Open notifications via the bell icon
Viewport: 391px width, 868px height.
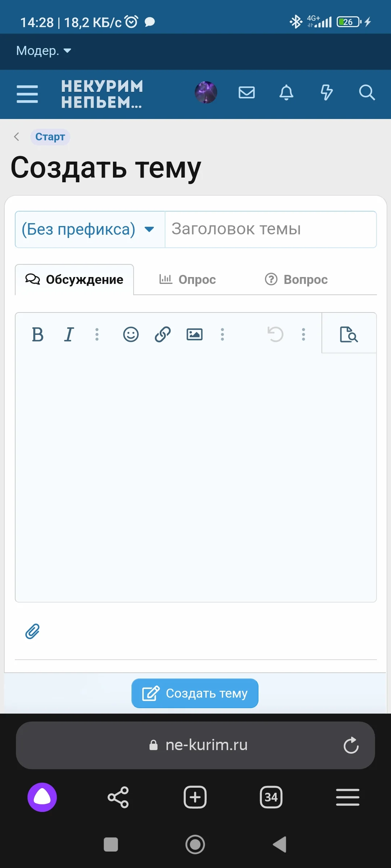286,93
